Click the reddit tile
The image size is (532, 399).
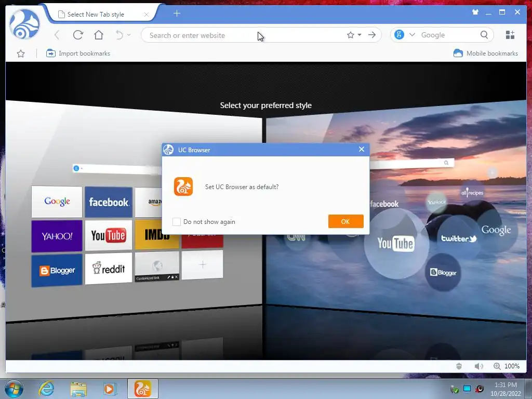109,269
